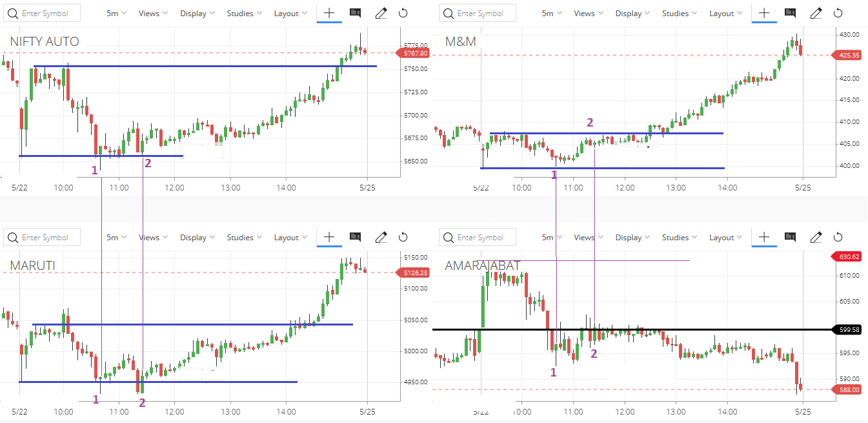Click the 610.00 axis label on AMARAJABAT chart
Viewport: 868px width, 423px height.
pyautogui.click(x=849, y=275)
